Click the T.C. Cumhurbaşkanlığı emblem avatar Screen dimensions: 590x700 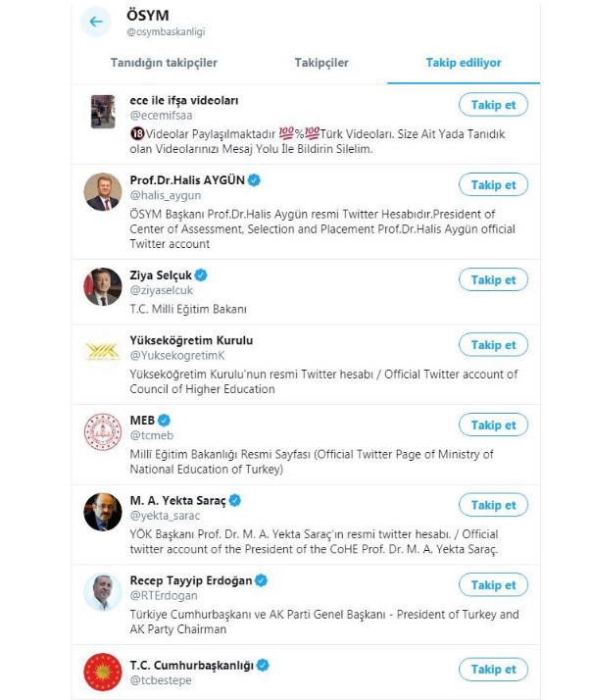pyautogui.click(x=103, y=672)
